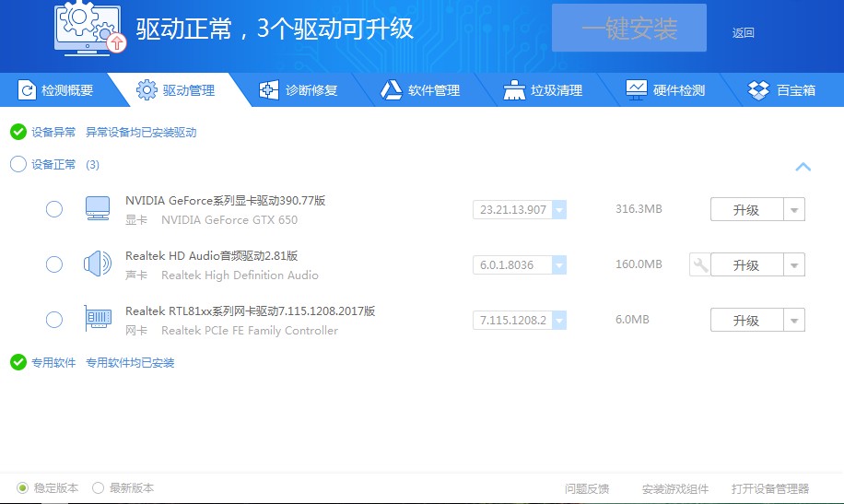Open version dropdown 23.21.13.907 for NVIDIA

(x=559, y=209)
